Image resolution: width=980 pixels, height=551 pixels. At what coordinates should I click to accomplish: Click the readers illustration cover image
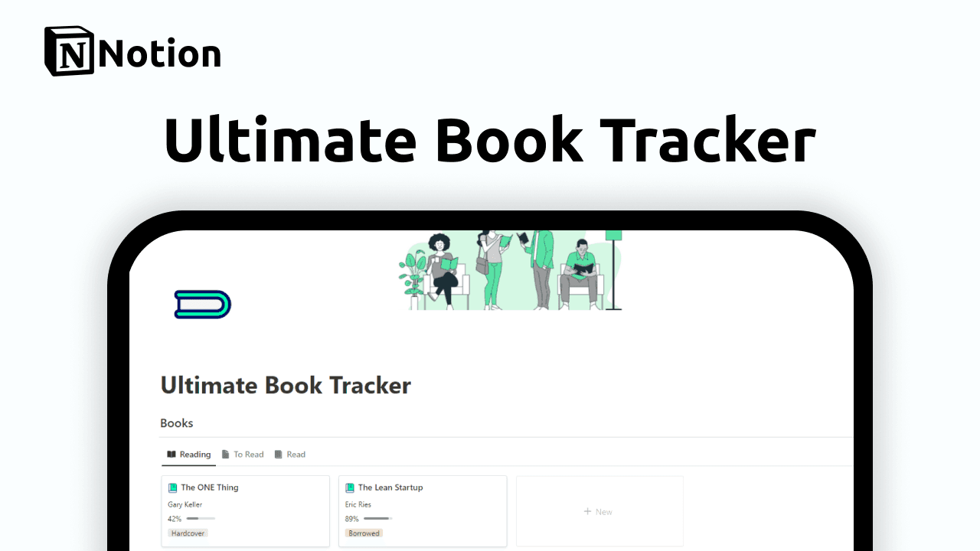tap(511, 270)
